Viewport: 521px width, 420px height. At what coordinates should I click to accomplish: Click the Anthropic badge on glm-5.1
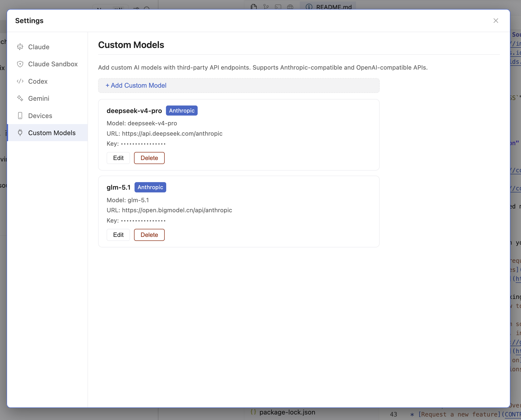[x=150, y=187]
